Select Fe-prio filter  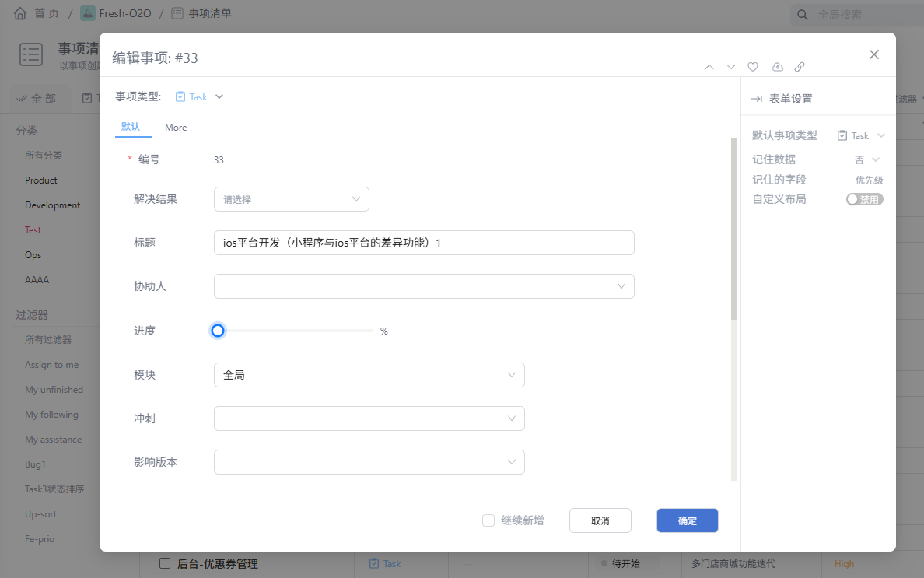pos(40,538)
